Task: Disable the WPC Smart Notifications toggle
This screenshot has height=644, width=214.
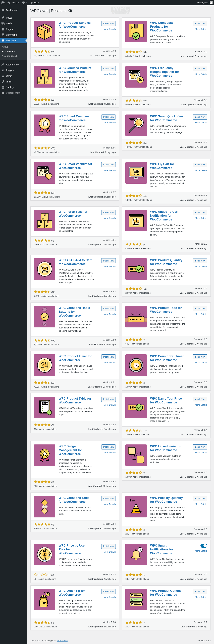Action: click(203, 546)
